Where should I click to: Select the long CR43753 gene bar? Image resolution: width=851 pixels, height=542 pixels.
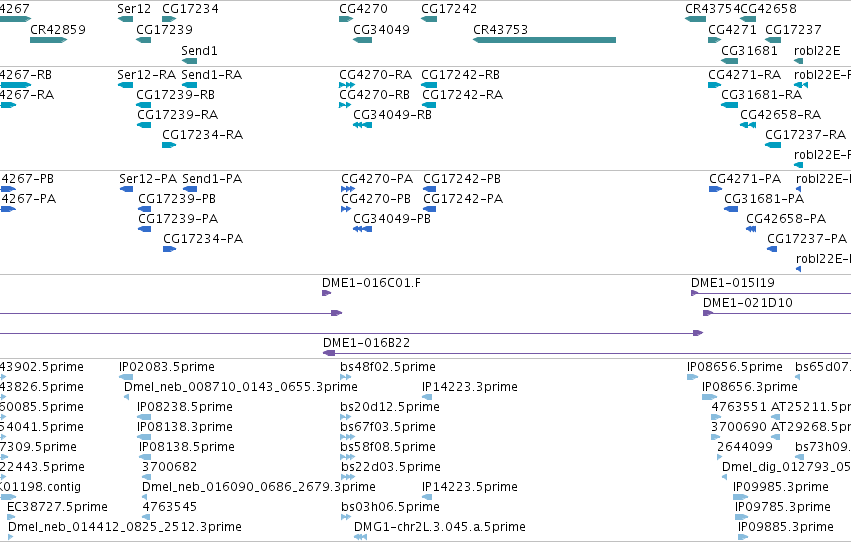pyautogui.click(x=544, y=40)
